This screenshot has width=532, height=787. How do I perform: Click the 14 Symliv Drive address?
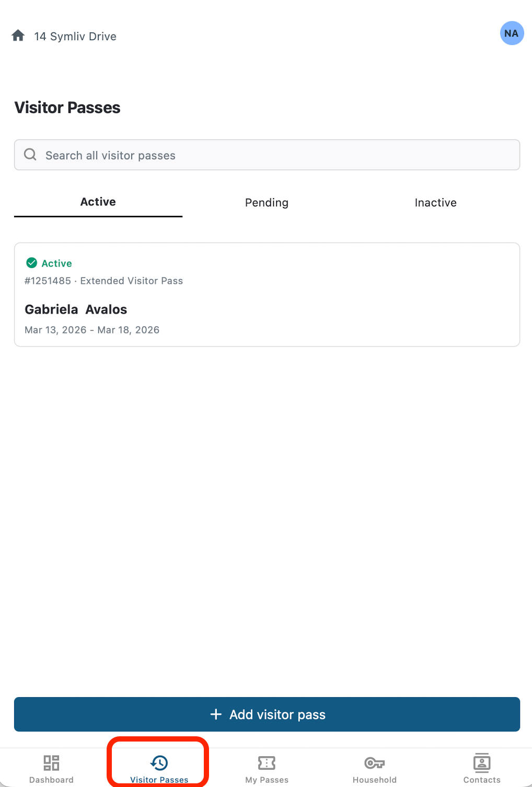[75, 37]
